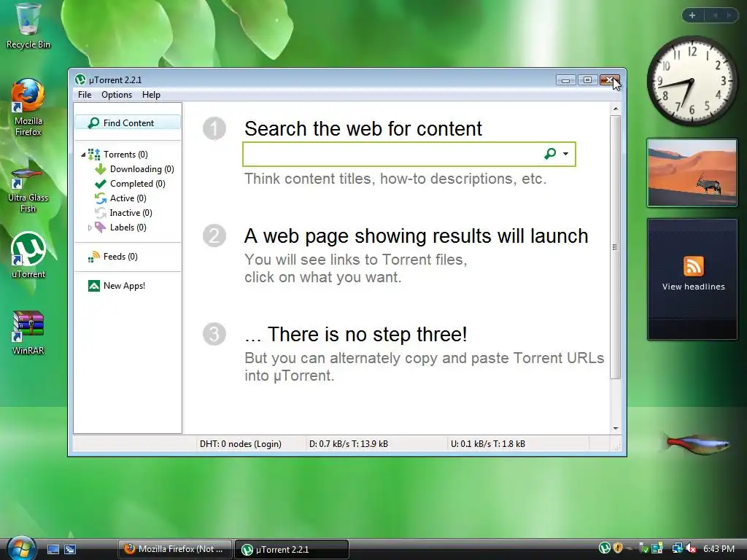Click the vertical scrollbar thumb

[616, 247]
